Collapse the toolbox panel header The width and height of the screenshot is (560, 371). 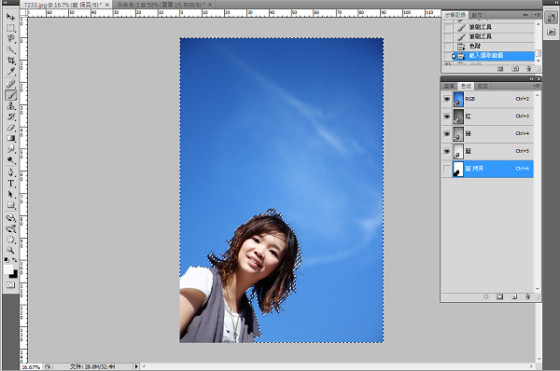[x=6, y=3]
